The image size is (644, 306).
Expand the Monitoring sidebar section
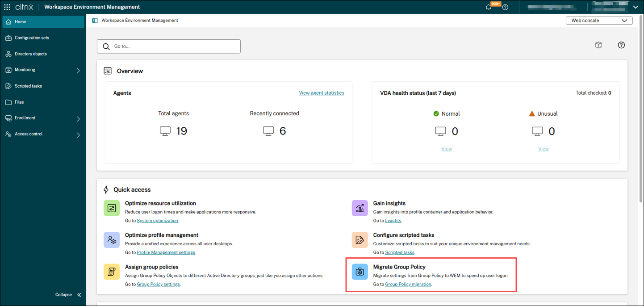pos(79,70)
